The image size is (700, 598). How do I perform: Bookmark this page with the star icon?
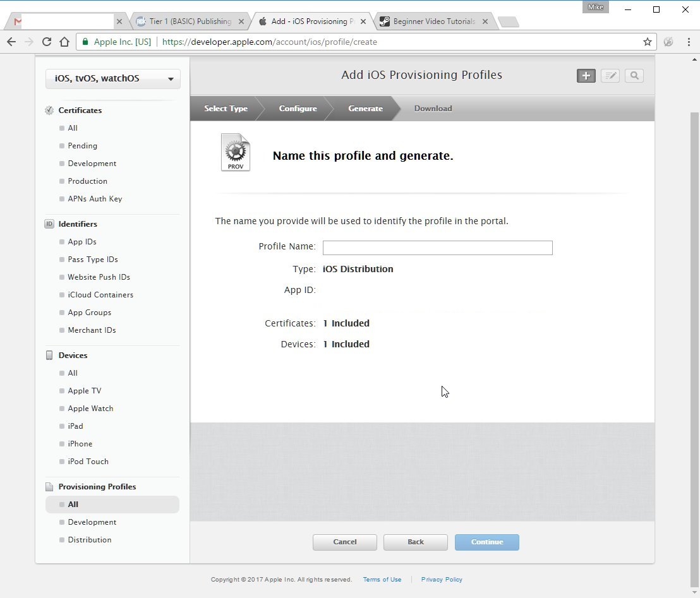pos(648,42)
